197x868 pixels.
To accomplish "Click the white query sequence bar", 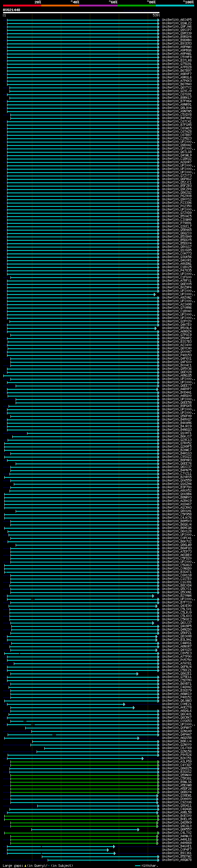I will coord(81,12).
